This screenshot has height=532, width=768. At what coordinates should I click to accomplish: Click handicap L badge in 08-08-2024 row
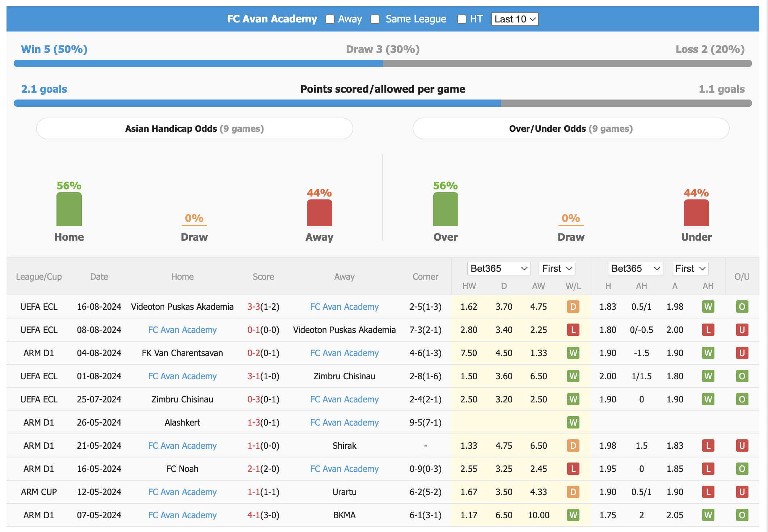[x=708, y=330]
